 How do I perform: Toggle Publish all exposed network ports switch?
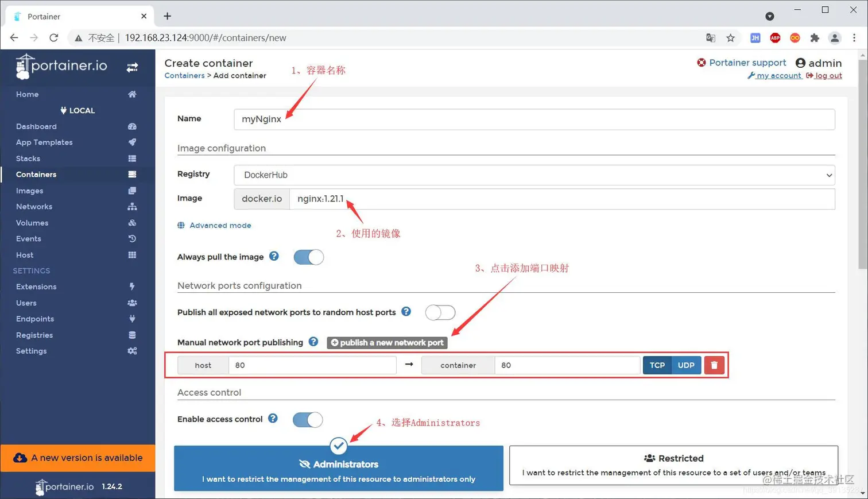tap(440, 312)
